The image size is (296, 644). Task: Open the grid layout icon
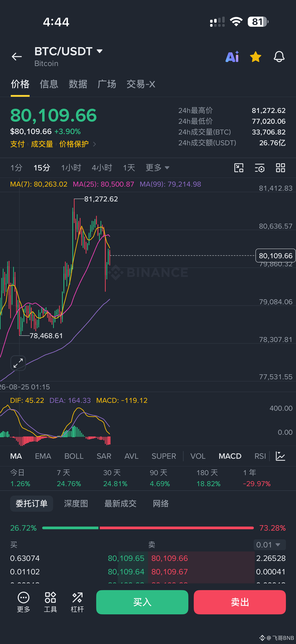click(x=281, y=168)
